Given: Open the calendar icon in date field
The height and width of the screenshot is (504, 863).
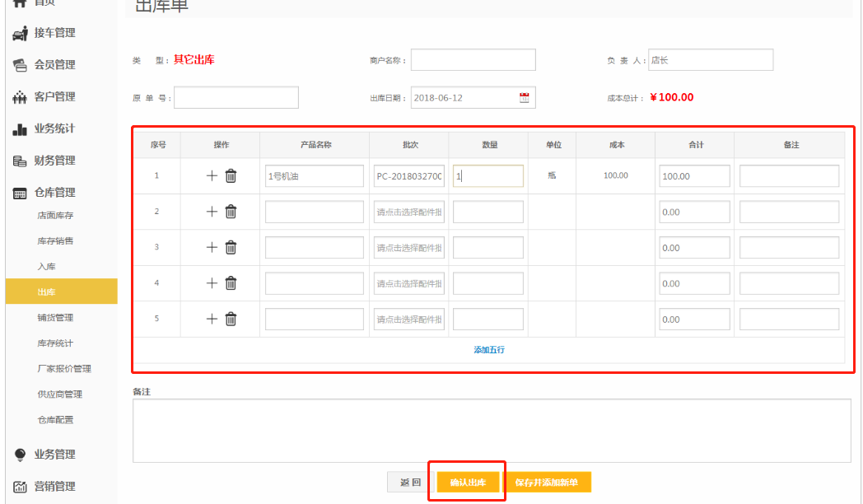Looking at the screenshot, I should click(525, 97).
